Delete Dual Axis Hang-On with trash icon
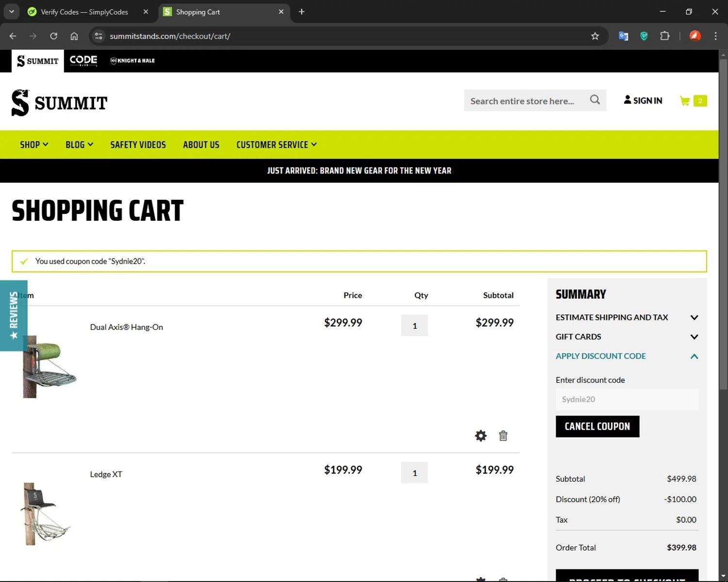 tap(503, 436)
